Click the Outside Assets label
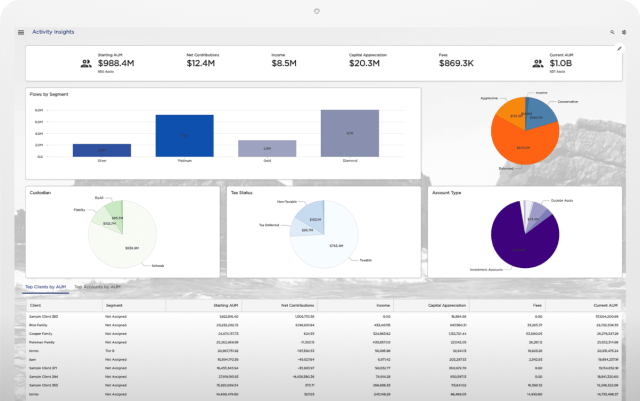The image size is (640, 401). click(562, 200)
